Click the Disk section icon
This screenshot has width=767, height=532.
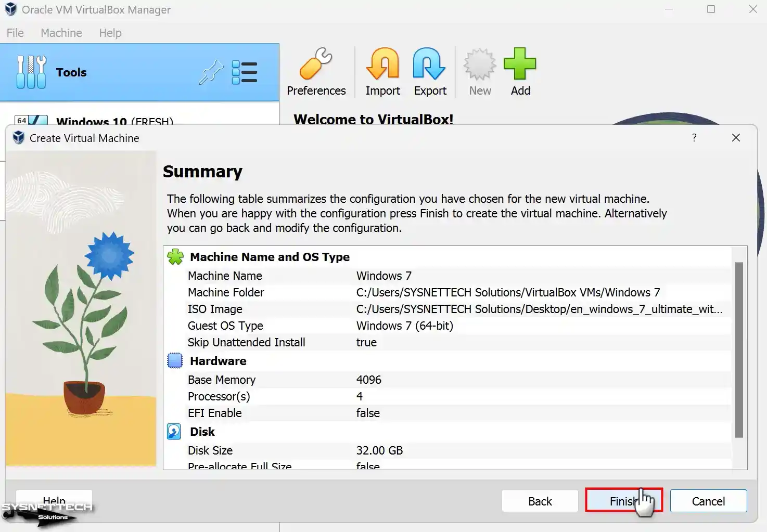pyautogui.click(x=174, y=432)
